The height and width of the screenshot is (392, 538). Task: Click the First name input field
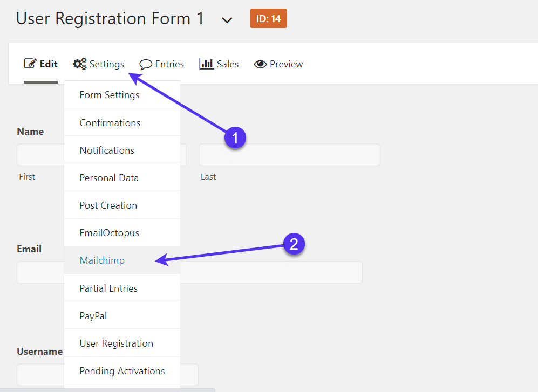(40, 155)
